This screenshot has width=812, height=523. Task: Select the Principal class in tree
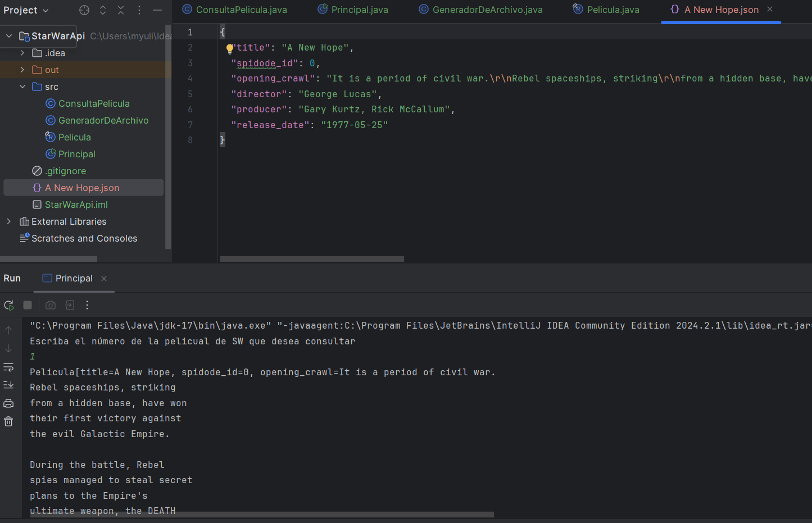[70, 154]
